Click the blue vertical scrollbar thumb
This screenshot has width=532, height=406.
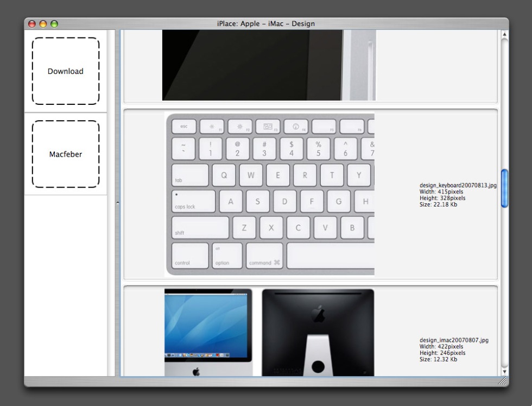coord(504,188)
